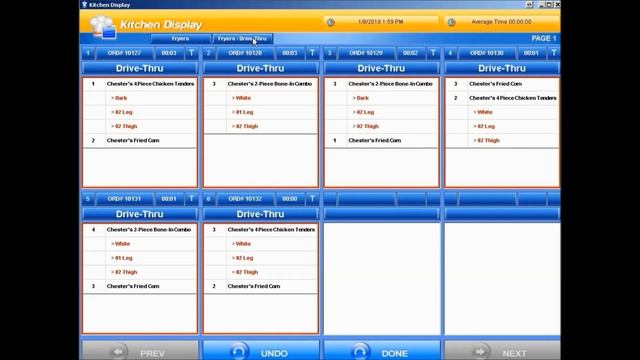Click ORD# 10129 header
640x360 pixels.
click(366, 53)
